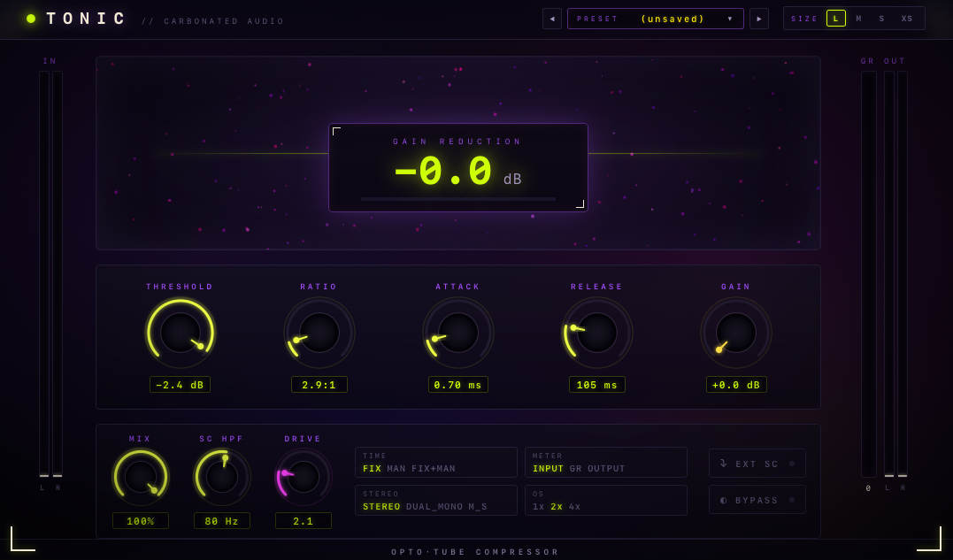Edit the 80 Hz sidechain filter field
The image size is (953, 560).
(222, 521)
